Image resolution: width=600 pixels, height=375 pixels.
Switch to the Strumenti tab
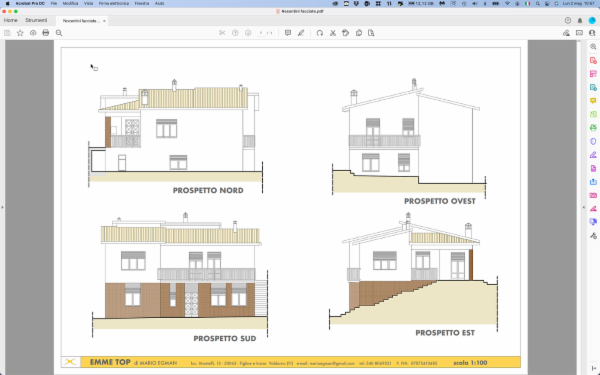click(36, 20)
